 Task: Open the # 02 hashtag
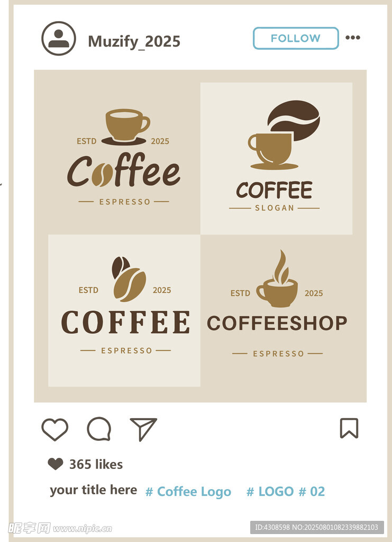coord(312,492)
